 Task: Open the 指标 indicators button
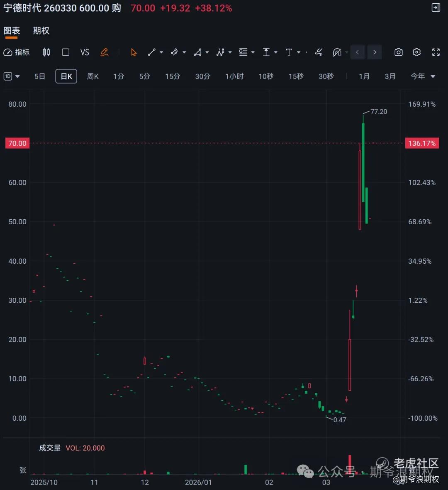click(17, 52)
